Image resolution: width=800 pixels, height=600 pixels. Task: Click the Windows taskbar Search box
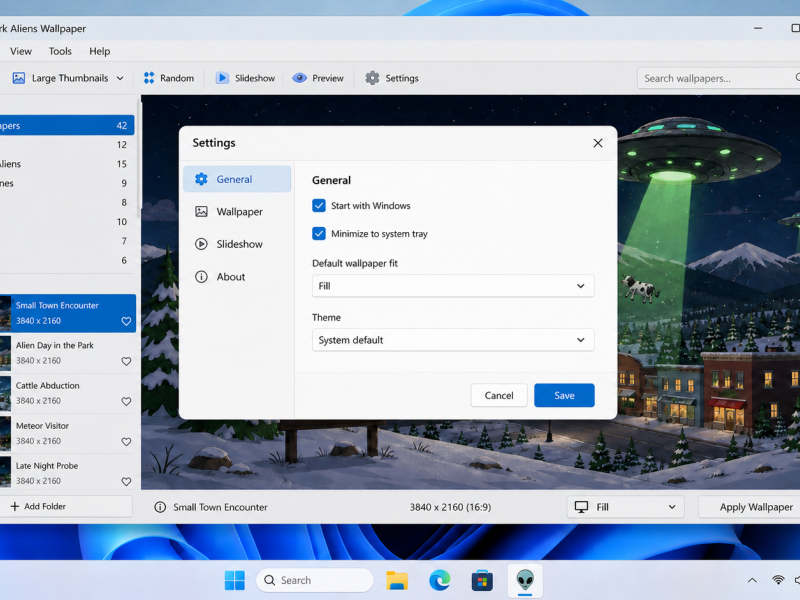click(x=315, y=581)
